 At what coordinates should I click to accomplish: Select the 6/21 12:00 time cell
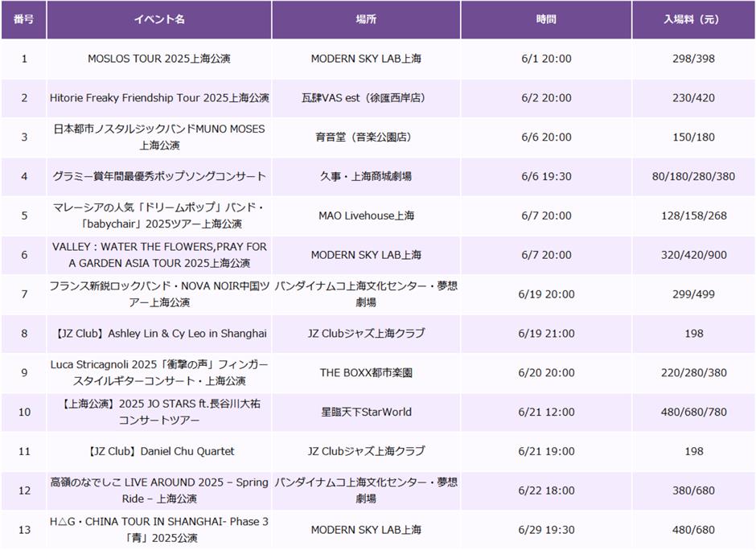(546, 412)
